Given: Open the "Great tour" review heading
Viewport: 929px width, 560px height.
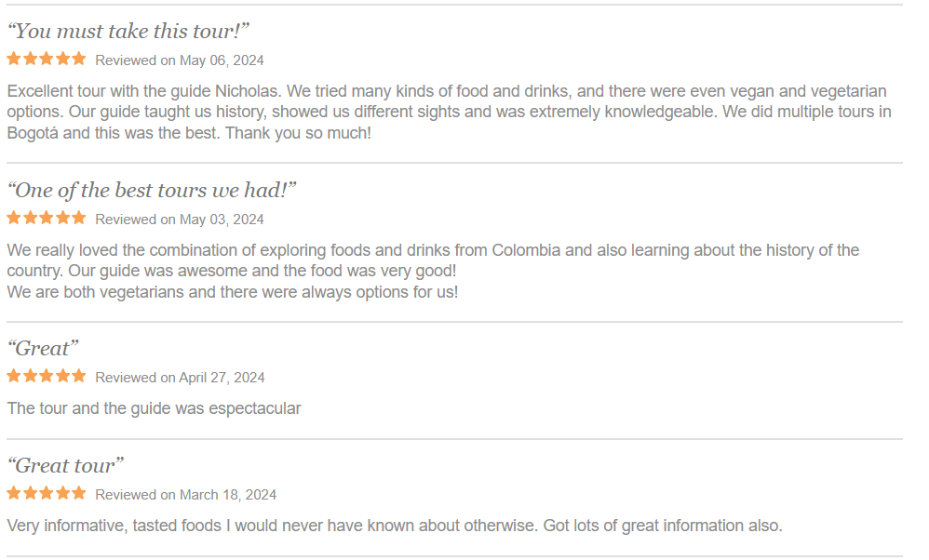Looking at the screenshot, I should pyautogui.click(x=65, y=465).
